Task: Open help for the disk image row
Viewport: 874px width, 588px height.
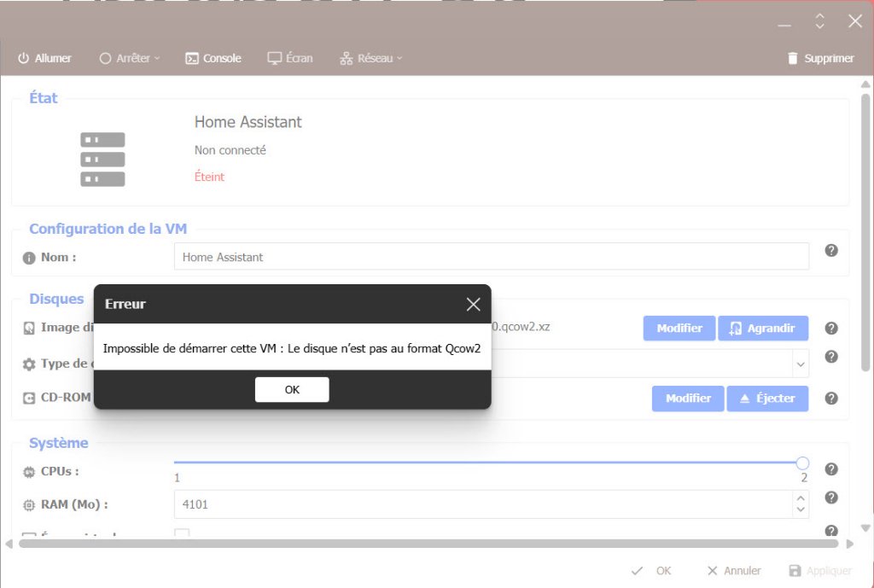Action: [x=831, y=329]
